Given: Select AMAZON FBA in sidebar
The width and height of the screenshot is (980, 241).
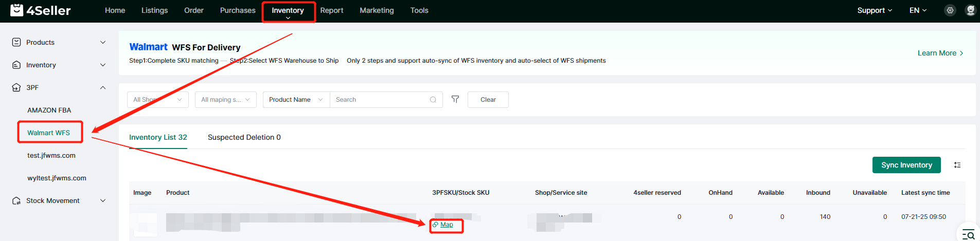Looking at the screenshot, I should [x=49, y=110].
